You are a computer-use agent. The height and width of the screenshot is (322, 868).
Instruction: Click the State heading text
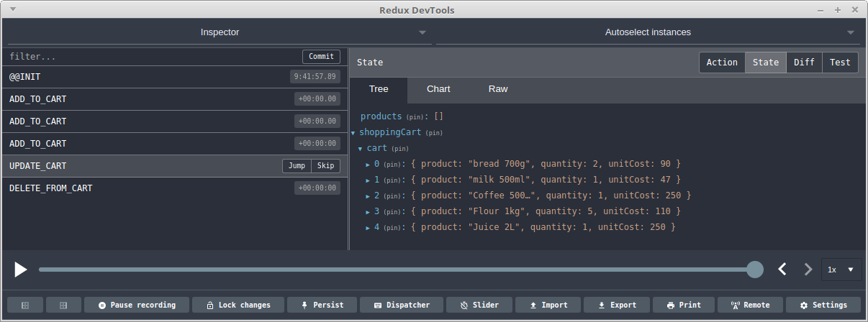click(370, 63)
